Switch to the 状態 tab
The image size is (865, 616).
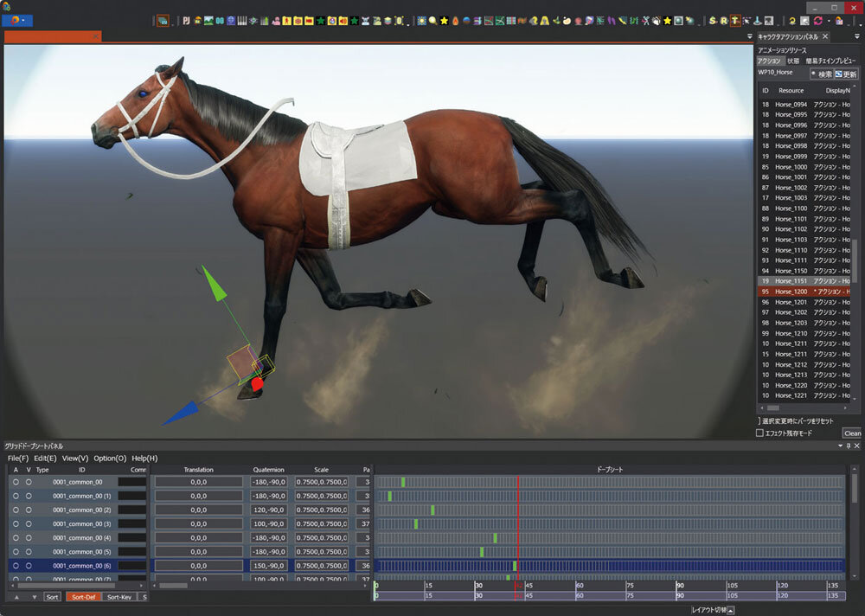pos(793,61)
